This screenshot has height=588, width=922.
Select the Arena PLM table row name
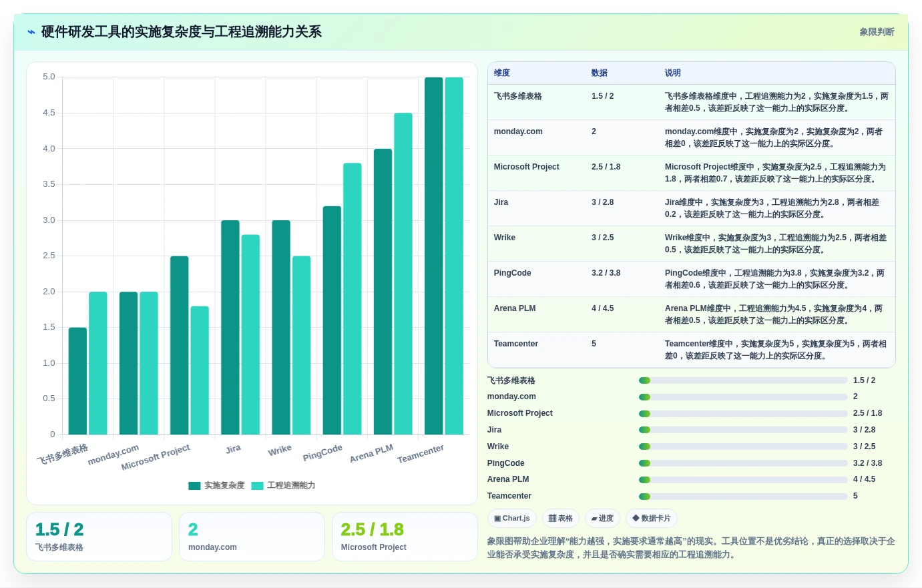click(515, 308)
